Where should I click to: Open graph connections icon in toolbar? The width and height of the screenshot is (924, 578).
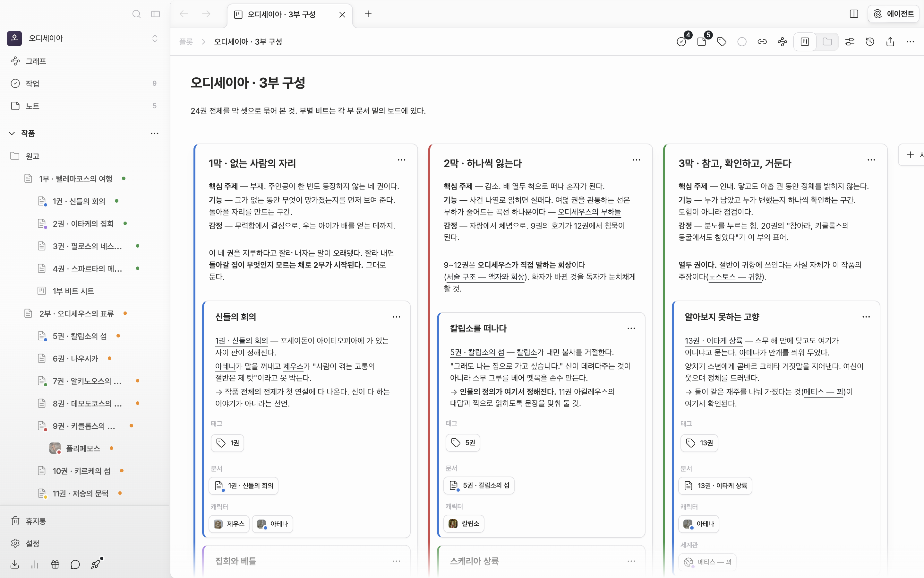tap(782, 41)
